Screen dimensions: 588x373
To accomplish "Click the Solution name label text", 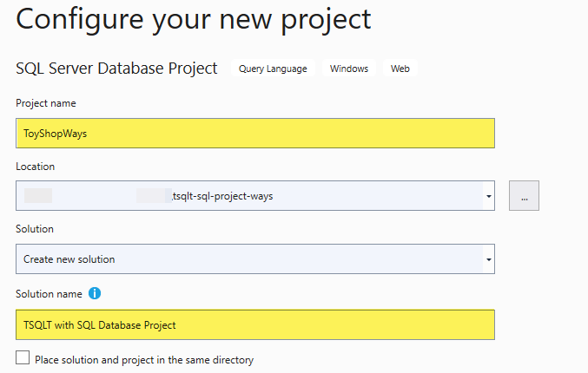I will click(50, 294).
